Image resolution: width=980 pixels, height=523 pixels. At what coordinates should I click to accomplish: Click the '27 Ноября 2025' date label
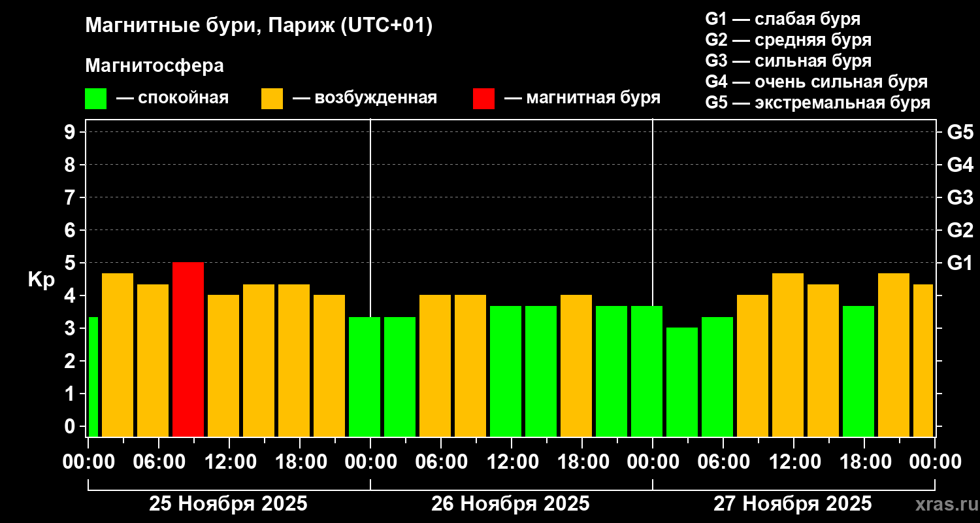(792, 503)
